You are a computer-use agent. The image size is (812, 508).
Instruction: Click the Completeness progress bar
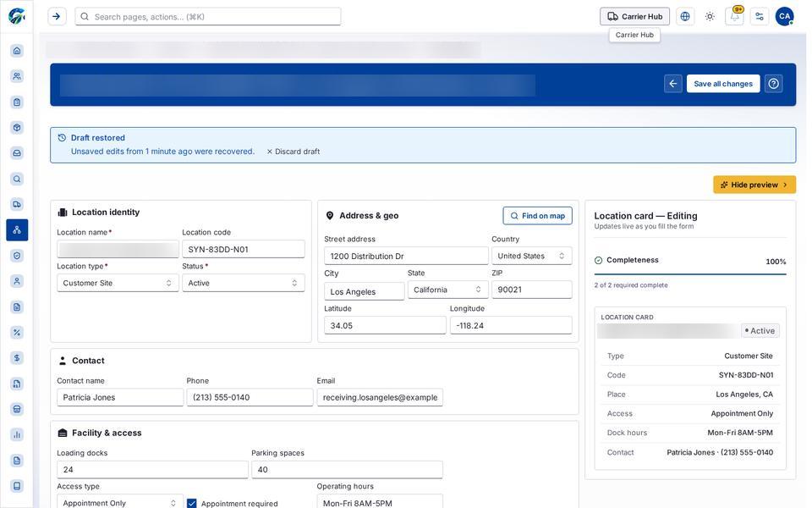click(x=690, y=273)
